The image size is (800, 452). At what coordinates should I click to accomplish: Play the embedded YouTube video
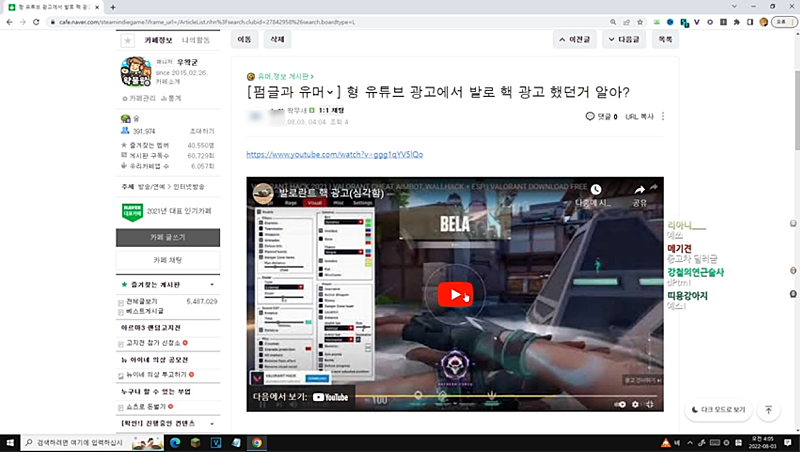coord(455,294)
